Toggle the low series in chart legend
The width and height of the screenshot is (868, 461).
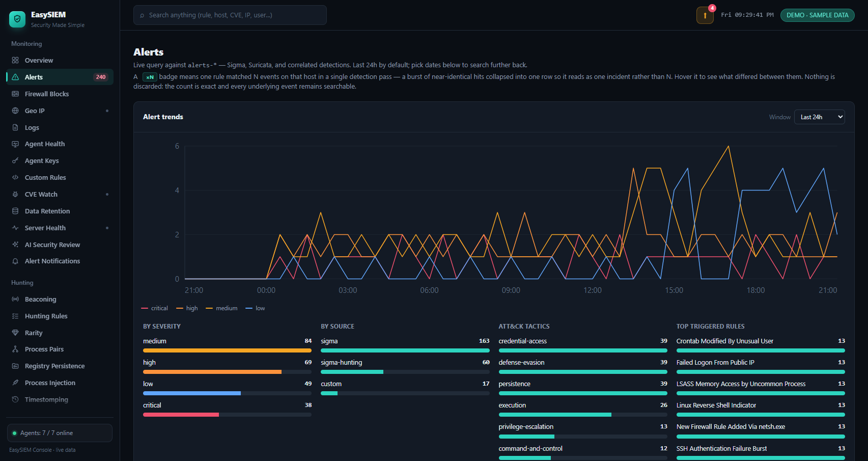(x=255, y=308)
